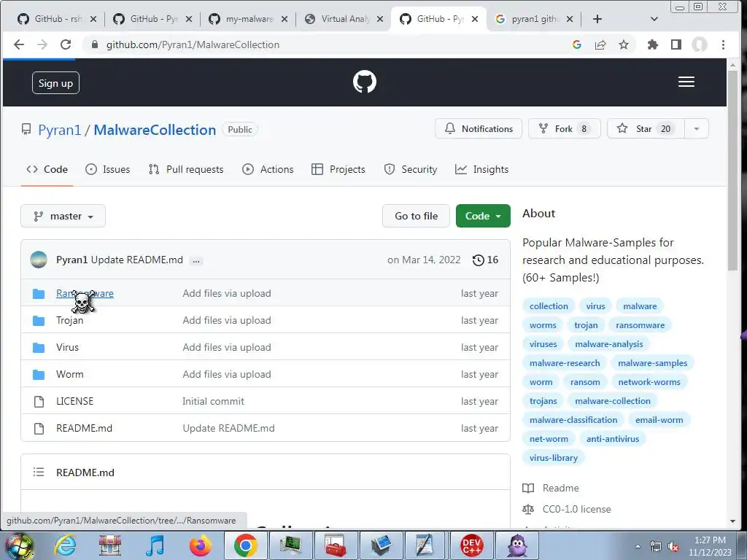Expand commit message ellipsis button
Viewport: 747px width, 560px height.
pyautogui.click(x=196, y=260)
